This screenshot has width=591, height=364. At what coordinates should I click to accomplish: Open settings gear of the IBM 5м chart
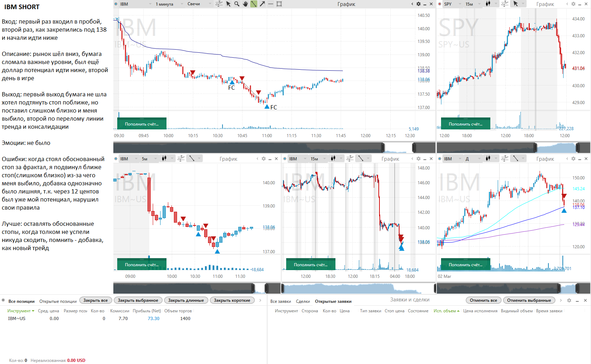point(264,159)
